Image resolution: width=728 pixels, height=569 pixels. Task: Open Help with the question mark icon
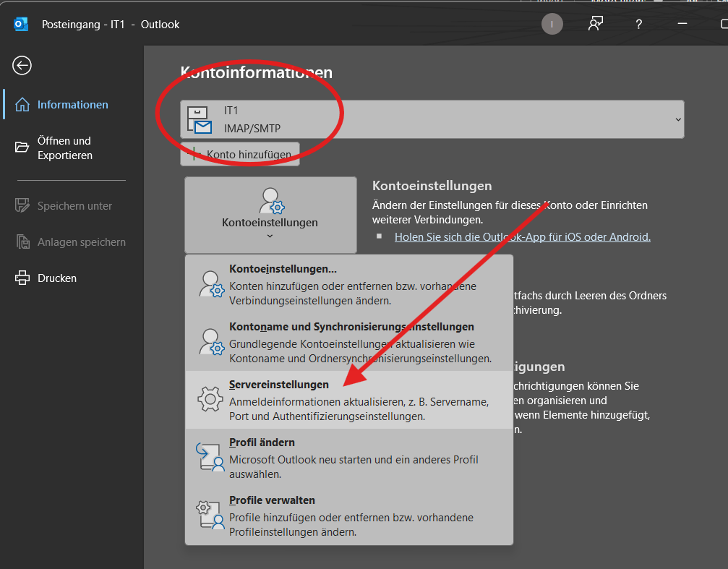pyautogui.click(x=638, y=25)
